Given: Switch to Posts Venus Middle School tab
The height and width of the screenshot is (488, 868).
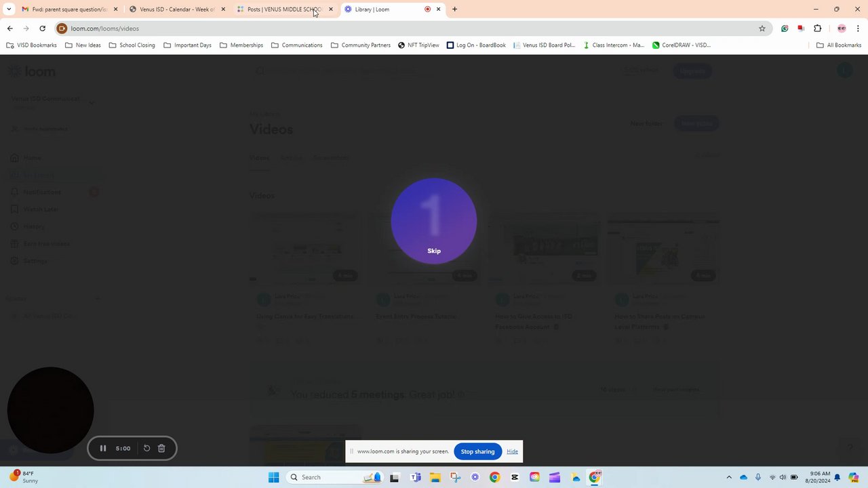Looking at the screenshot, I should point(283,9).
